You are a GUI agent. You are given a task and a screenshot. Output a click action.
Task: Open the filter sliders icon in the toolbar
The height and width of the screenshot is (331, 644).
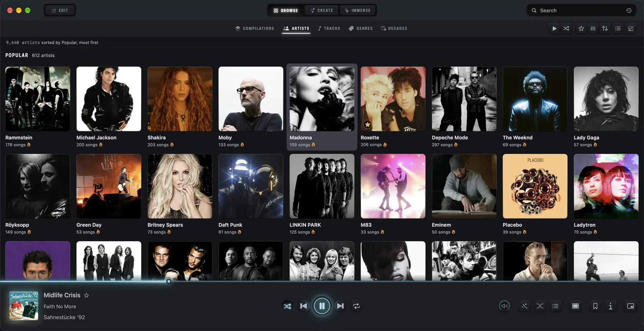(x=593, y=28)
